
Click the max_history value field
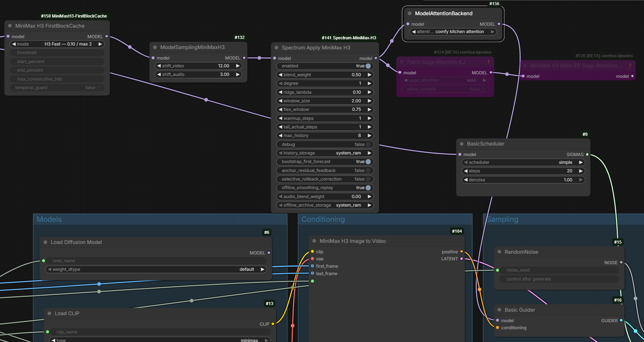pos(325,136)
